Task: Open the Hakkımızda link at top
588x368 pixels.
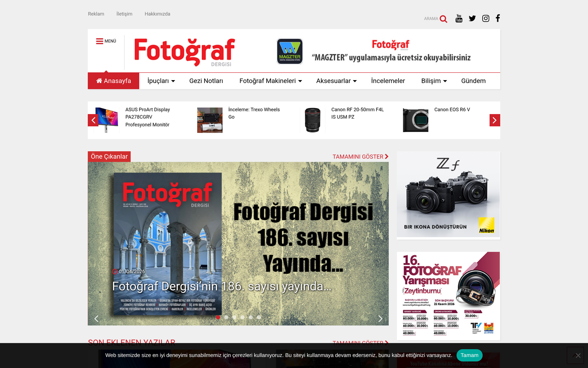Action: [157, 14]
